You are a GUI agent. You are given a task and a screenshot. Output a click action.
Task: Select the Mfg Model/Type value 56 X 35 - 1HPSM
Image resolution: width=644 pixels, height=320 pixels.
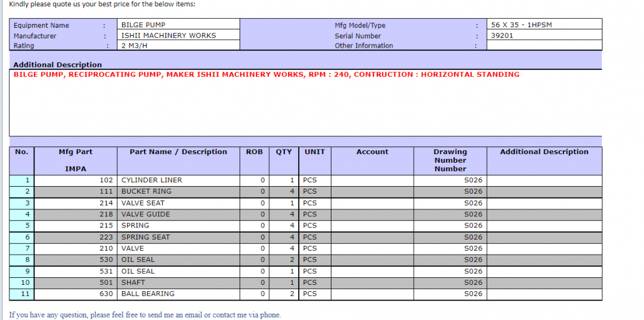(x=521, y=25)
